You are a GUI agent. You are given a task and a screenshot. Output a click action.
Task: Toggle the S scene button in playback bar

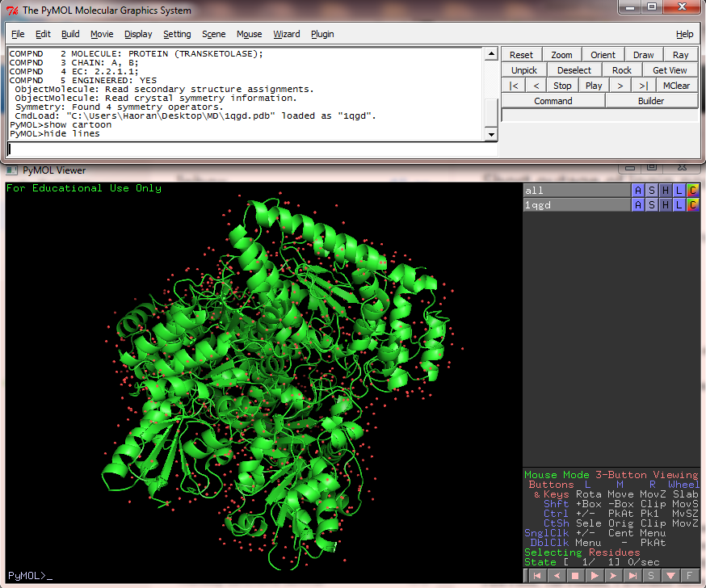651,575
